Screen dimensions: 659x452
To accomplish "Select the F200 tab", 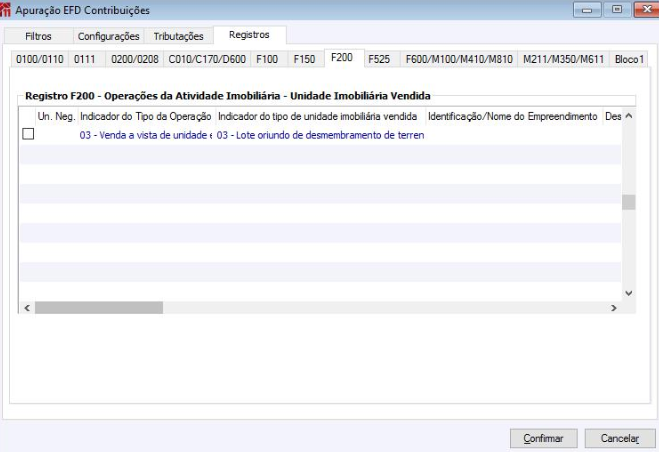I will coord(342,58).
